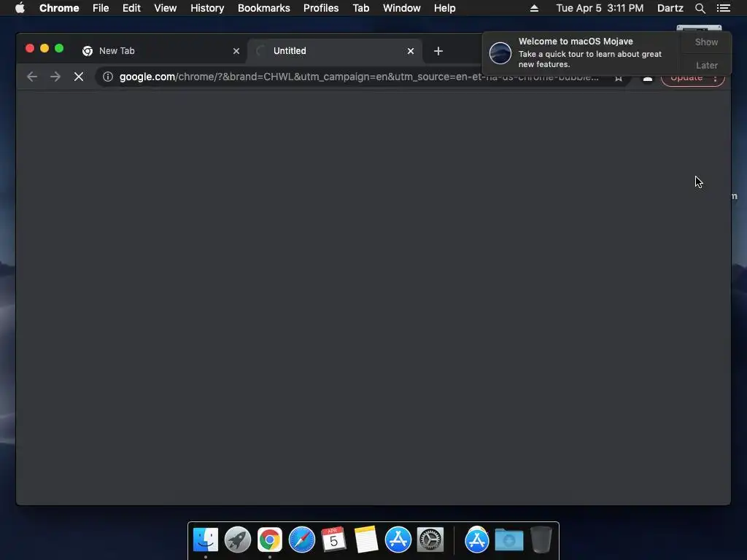The width and height of the screenshot is (747, 560).
Task: View site information icon in address bar
Action: pyautogui.click(x=108, y=77)
